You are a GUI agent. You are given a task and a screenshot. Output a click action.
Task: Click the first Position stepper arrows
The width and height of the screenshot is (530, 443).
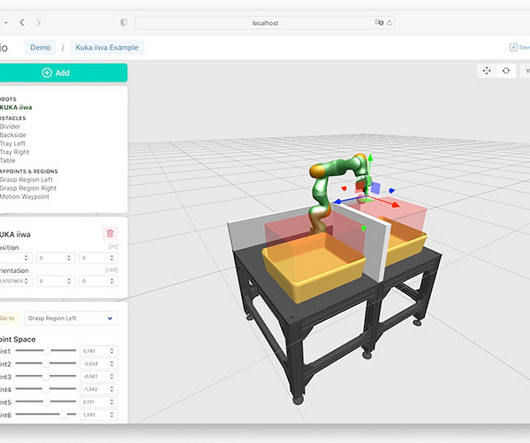[x=26, y=258]
